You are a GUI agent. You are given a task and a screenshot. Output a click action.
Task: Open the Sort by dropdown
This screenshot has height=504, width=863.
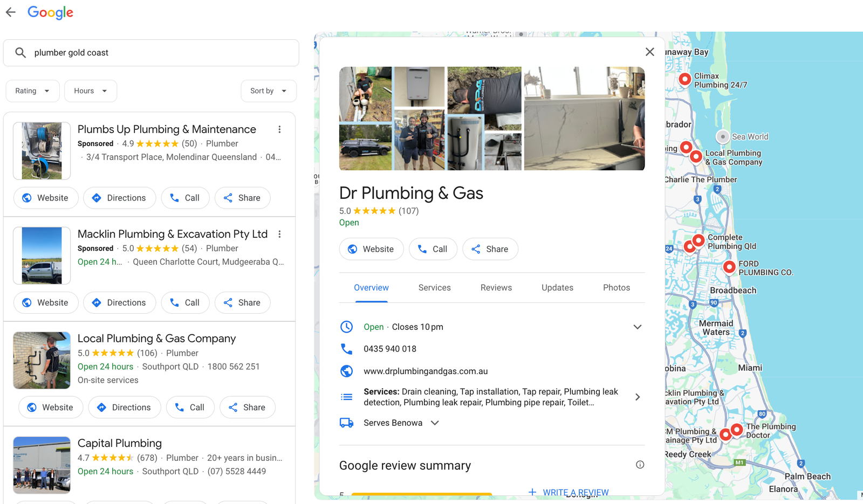(269, 91)
